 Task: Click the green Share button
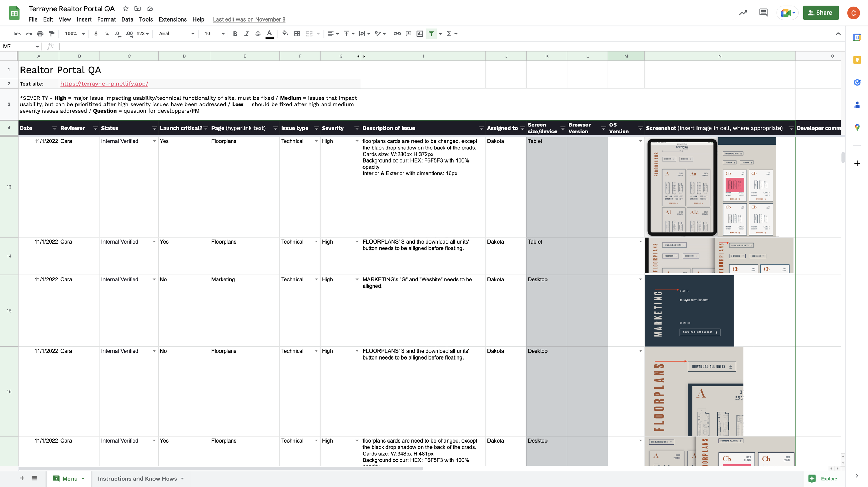821,13
